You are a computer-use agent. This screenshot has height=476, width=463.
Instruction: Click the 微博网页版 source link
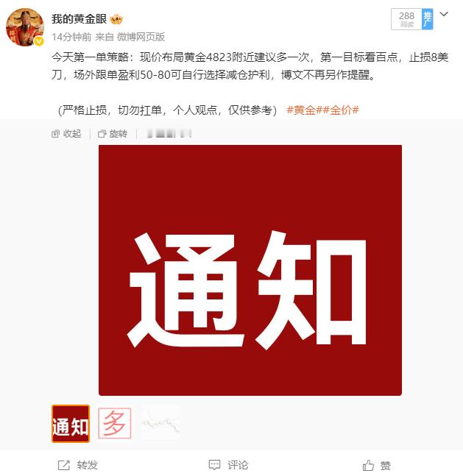pos(141,37)
